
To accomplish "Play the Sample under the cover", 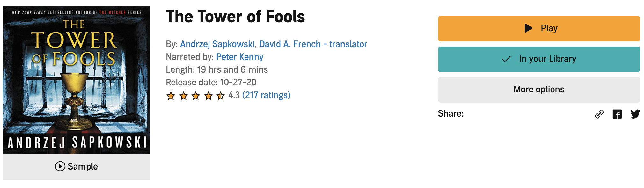I will (77, 166).
